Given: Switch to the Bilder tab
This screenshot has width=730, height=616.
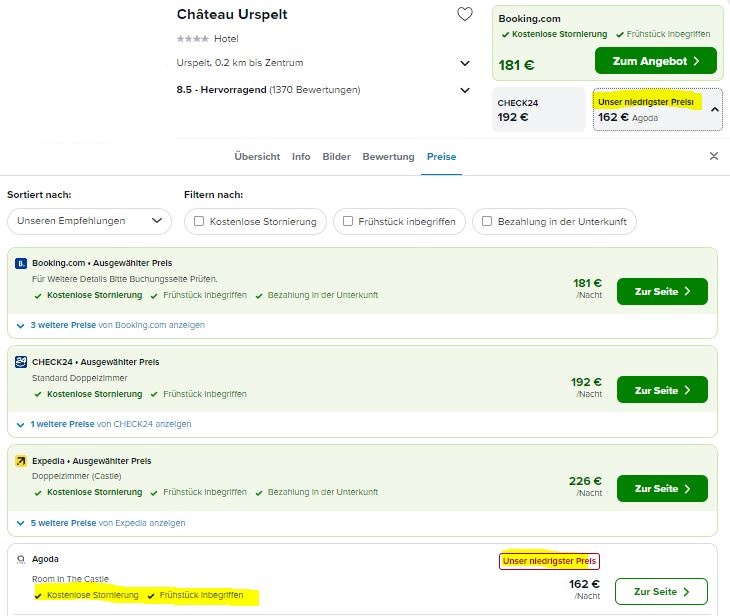Looking at the screenshot, I should click(x=336, y=156).
